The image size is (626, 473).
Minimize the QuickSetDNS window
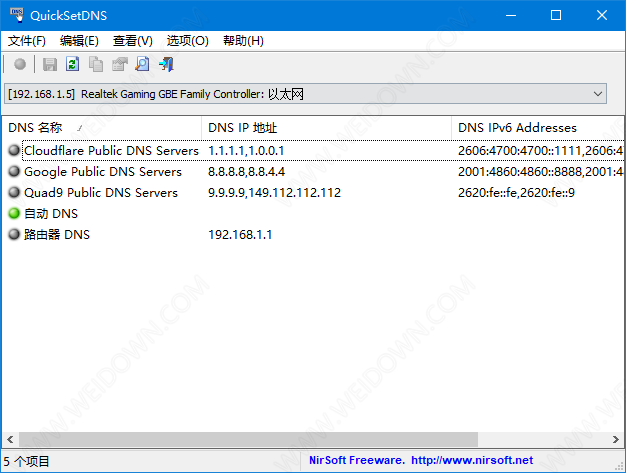511,15
